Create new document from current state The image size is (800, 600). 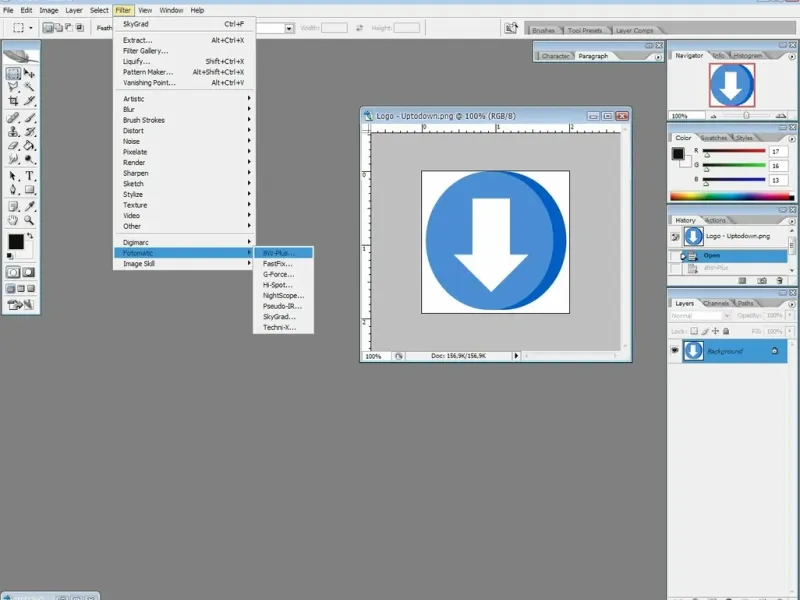point(742,281)
